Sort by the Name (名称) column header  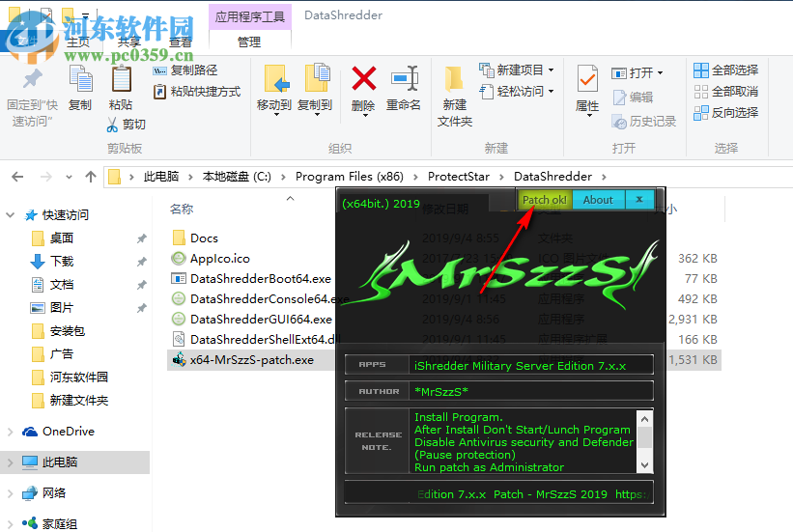(182, 209)
